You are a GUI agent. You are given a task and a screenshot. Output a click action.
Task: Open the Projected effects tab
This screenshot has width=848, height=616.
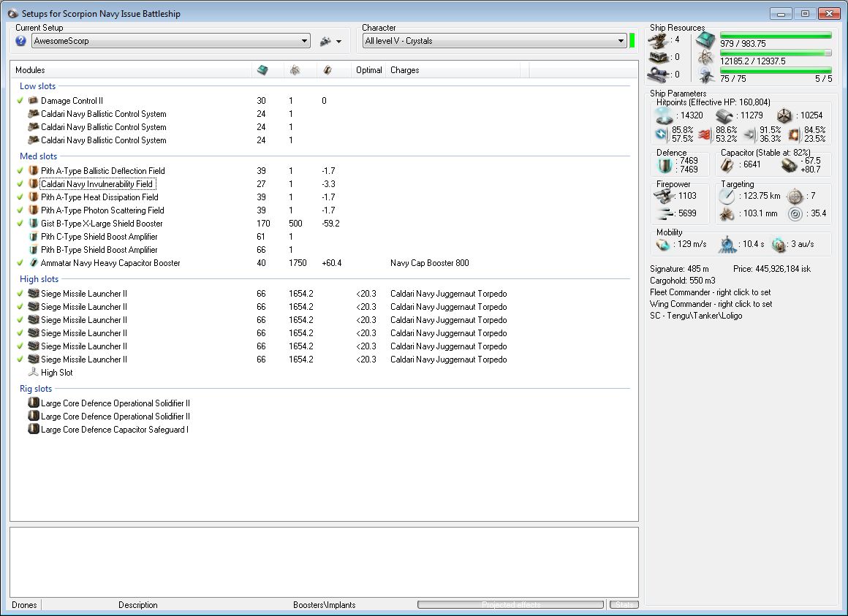point(510,604)
